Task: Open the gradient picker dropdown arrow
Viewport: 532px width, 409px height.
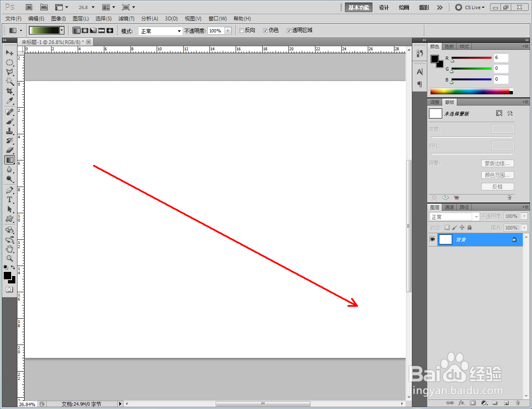Action: (62, 30)
